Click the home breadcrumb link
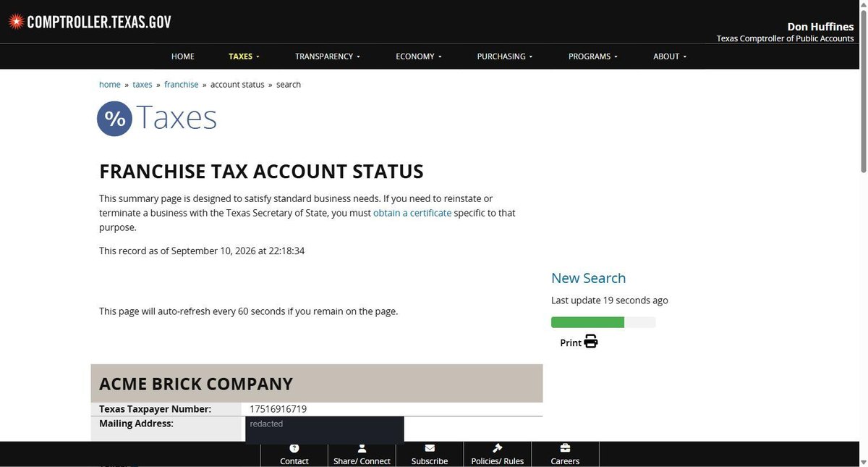The width and height of the screenshot is (868, 467). [110, 85]
